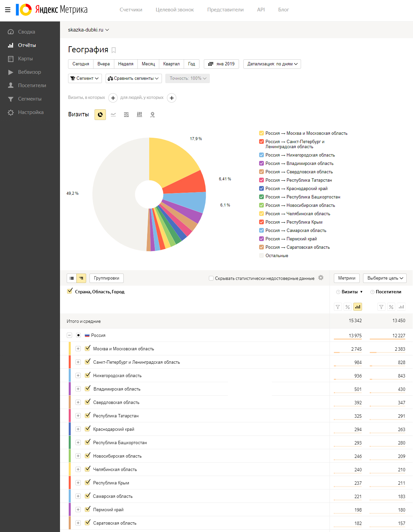Click the Группировки button
Image resolution: width=413 pixels, height=532 pixels.
coord(107,278)
